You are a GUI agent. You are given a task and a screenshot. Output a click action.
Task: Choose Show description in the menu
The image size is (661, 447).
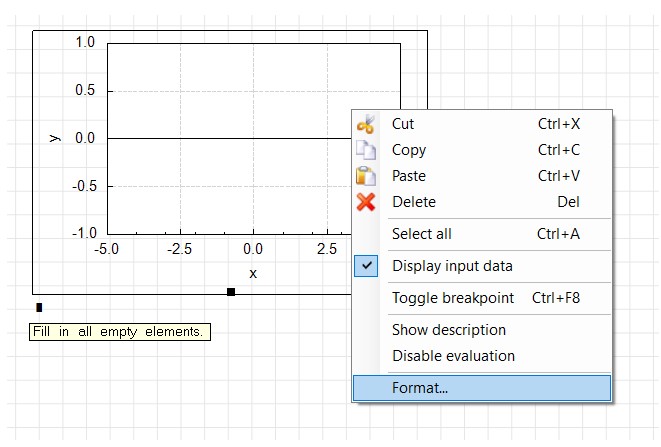point(449,330)
